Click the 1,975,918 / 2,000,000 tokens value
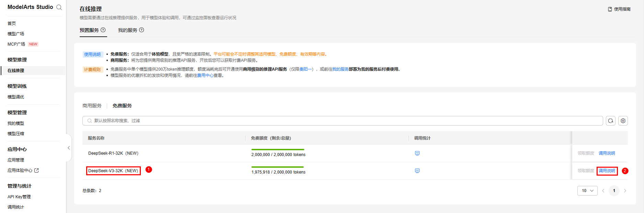This screenshot has height=213, width=644. (279, 172)
